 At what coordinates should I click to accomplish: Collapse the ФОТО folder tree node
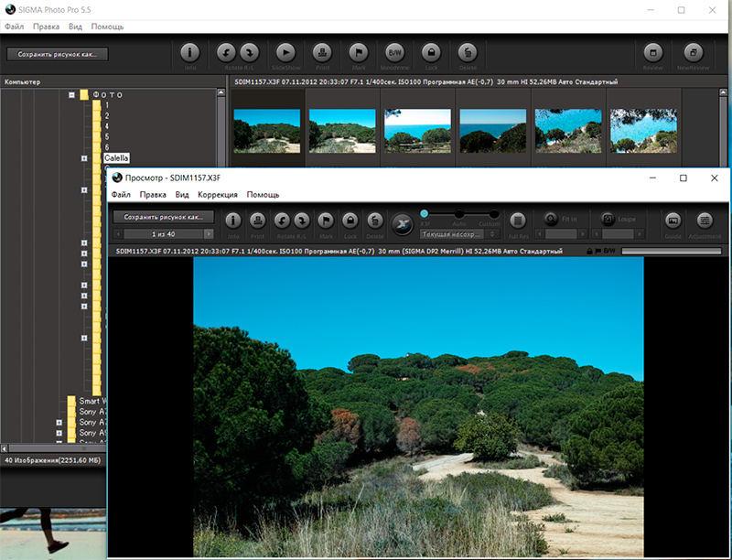pyautogui.click(x=71, y=94)
